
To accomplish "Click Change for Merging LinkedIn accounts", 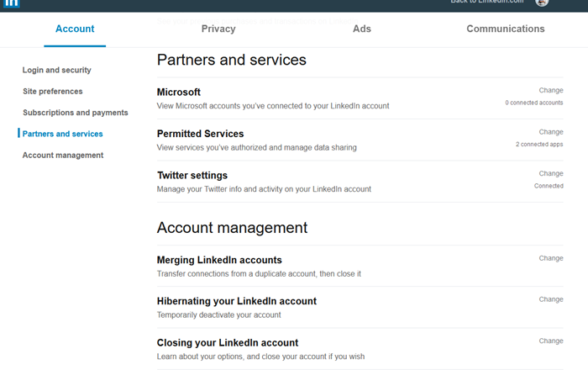I will pyautogui.click(x=551, y=258).
